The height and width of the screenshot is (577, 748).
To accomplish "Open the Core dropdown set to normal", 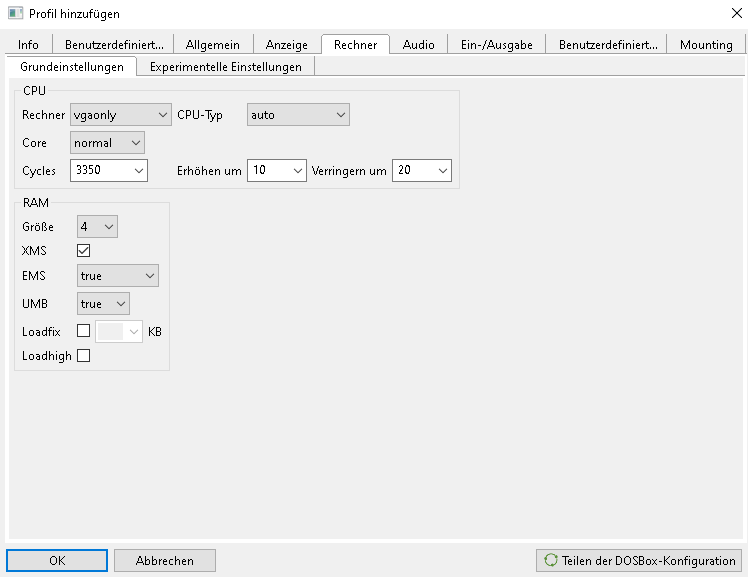I will click(107, 143).
